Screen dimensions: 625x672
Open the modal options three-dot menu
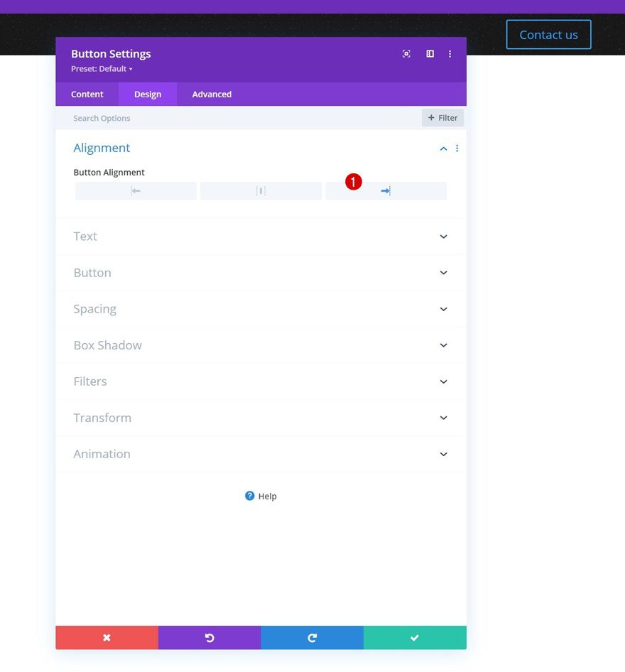(450, 53)
